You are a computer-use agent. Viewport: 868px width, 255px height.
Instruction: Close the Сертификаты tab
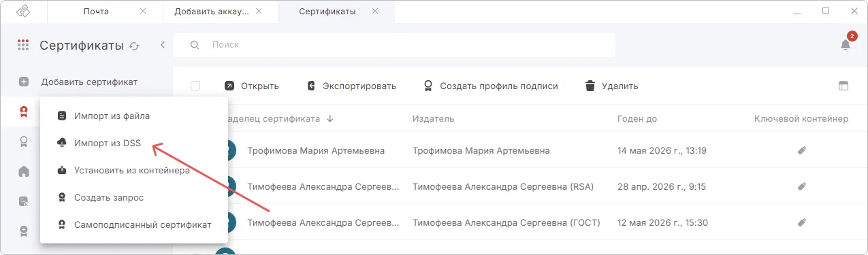tap(374, 11)
